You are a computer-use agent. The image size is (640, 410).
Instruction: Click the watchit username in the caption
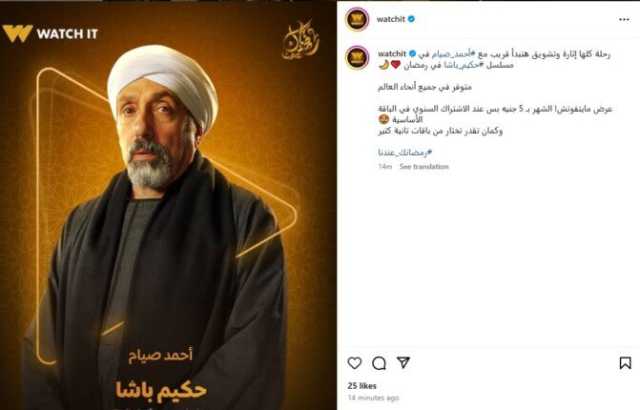pos(392,53)
